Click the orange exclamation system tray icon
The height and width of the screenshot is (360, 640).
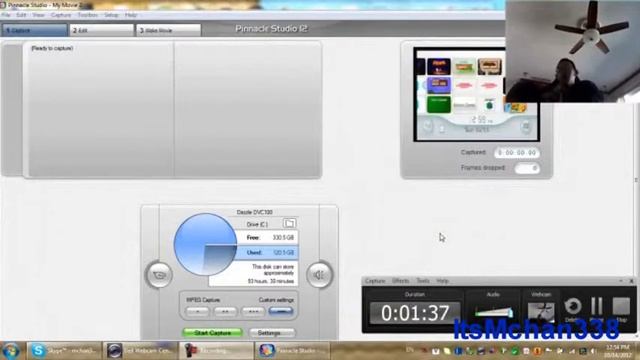(537, 351)
